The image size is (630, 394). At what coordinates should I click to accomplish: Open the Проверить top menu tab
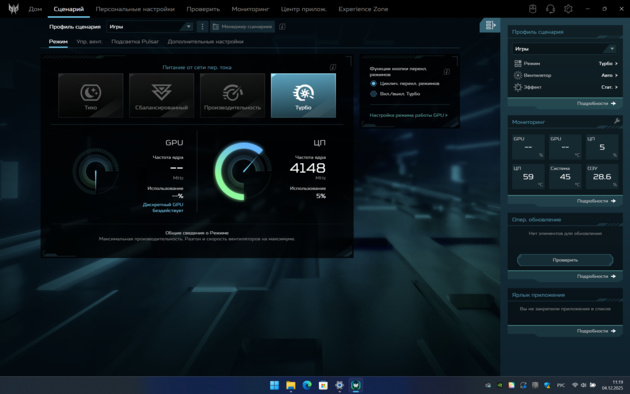[203, 9]
